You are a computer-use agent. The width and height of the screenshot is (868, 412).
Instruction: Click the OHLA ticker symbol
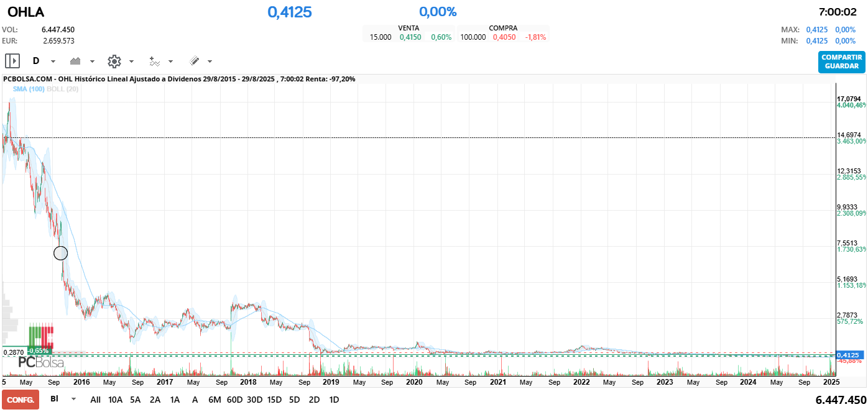point(25,12)
